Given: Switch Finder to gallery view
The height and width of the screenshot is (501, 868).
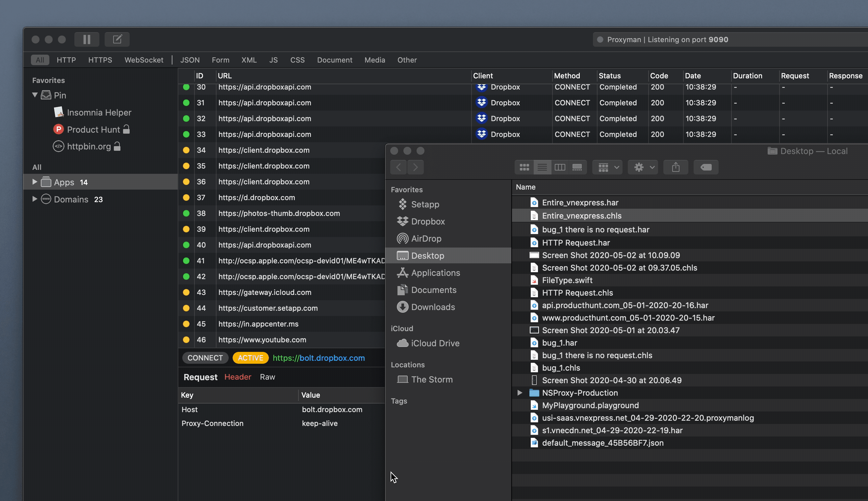Looking at the screenshot, I should 577,167.
